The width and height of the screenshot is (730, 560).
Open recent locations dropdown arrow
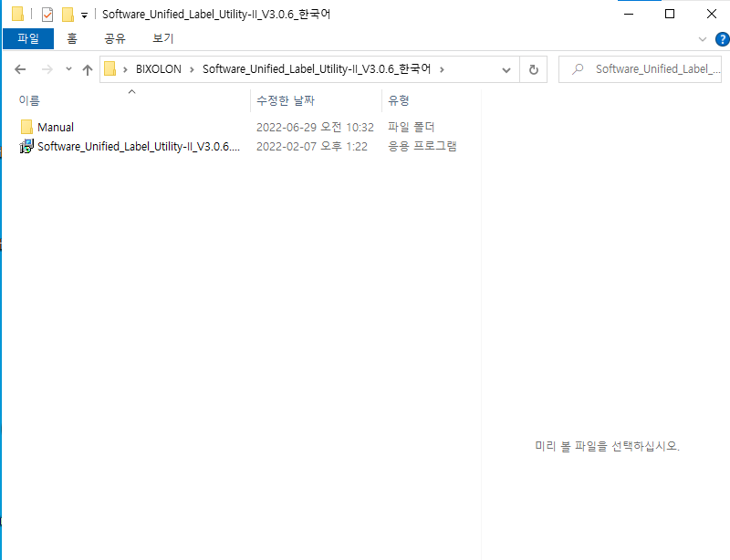click(69, 69)
